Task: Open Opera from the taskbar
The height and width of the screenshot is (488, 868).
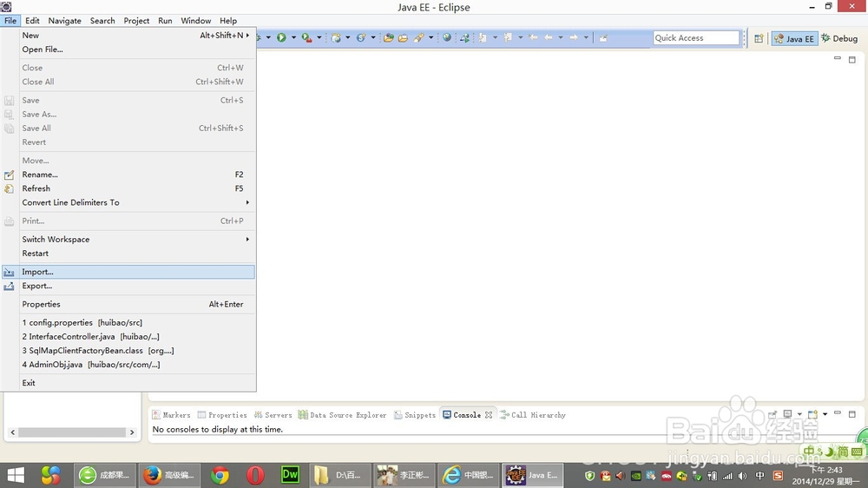Action: [255, 475]
